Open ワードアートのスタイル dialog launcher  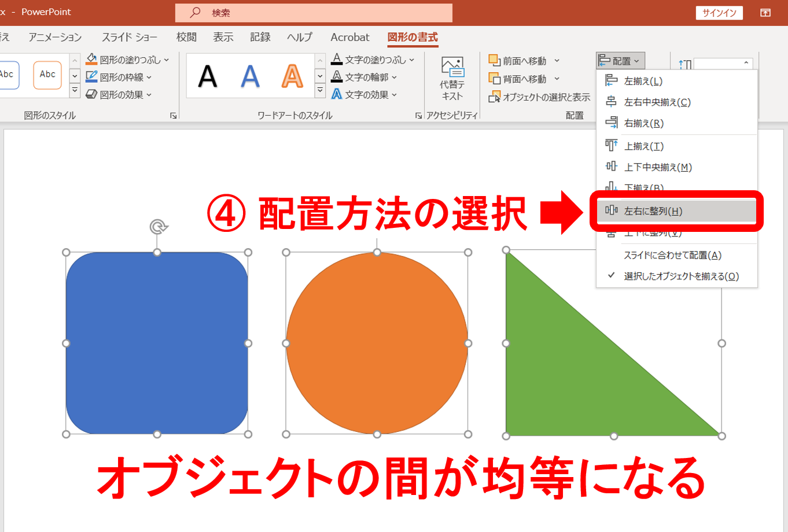(418, 116)
